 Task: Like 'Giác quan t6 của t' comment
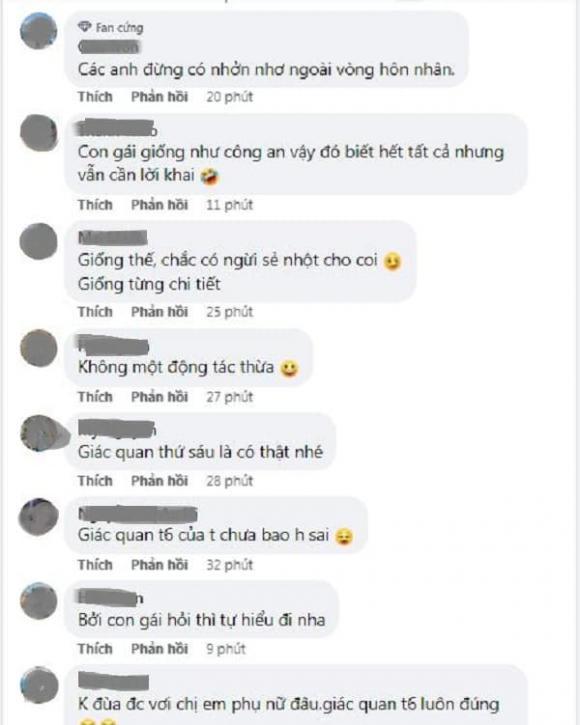point(95,565)
